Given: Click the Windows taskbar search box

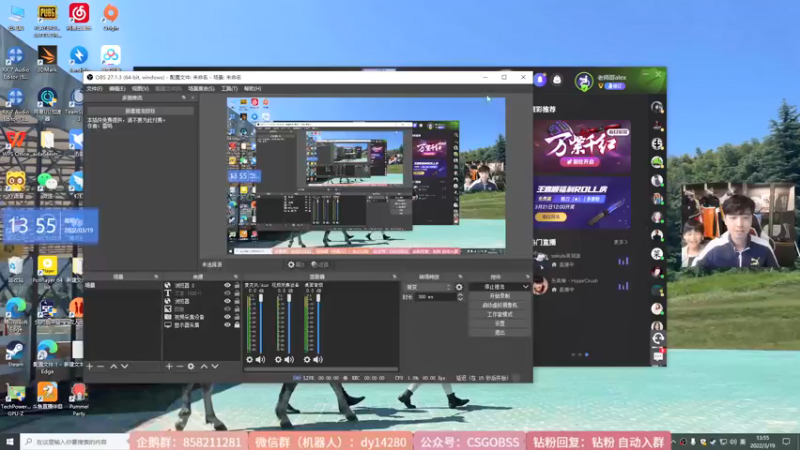Looking at the screenshot, I should click(x=74, y=441).
